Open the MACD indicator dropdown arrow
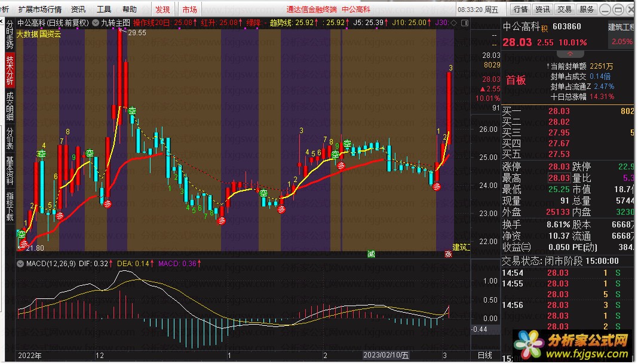The width and height of the screenshot is (638, 364). coord(20,264)
